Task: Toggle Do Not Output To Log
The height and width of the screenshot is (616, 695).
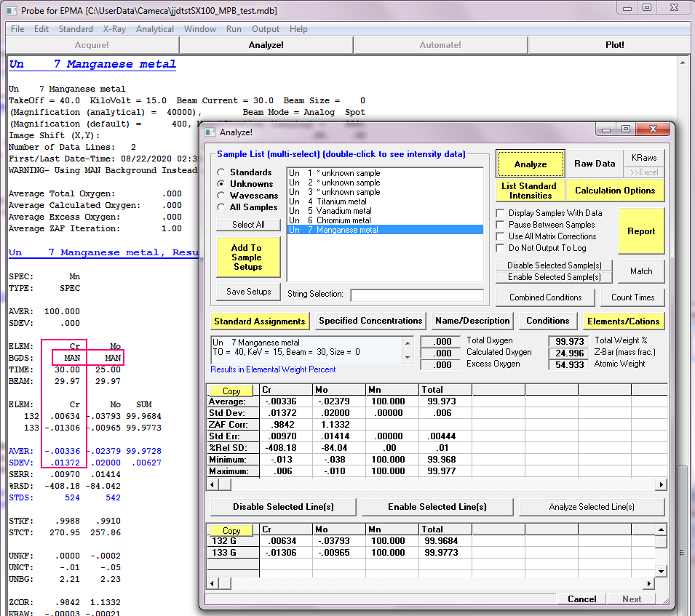Action: 501,248
